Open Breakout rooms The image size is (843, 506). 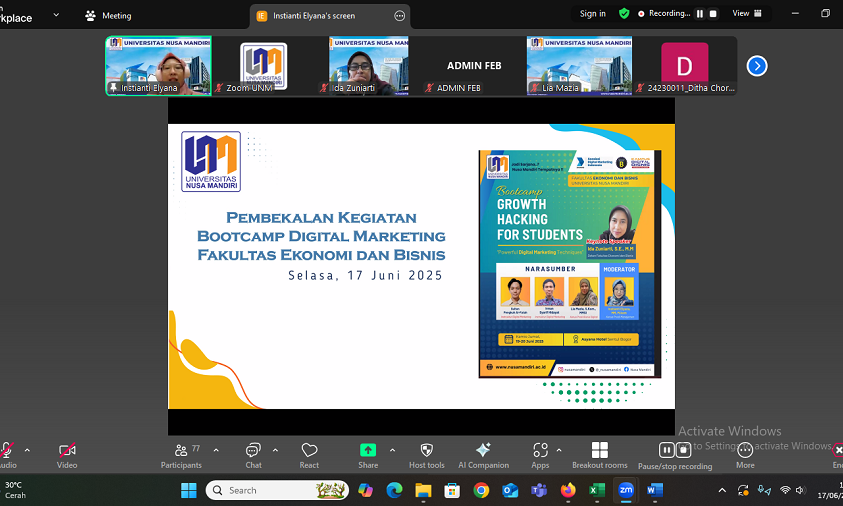pyautogui.click(x=599, y=455)
